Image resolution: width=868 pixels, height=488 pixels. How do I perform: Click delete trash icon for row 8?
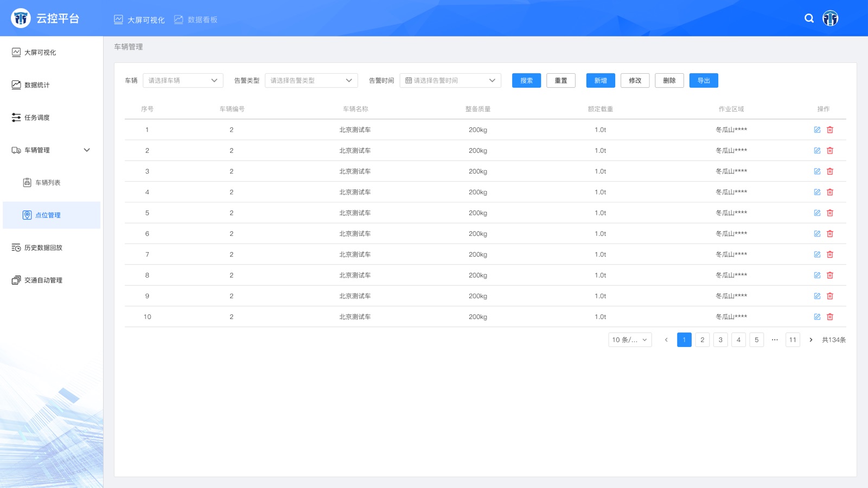click(830, 275)
